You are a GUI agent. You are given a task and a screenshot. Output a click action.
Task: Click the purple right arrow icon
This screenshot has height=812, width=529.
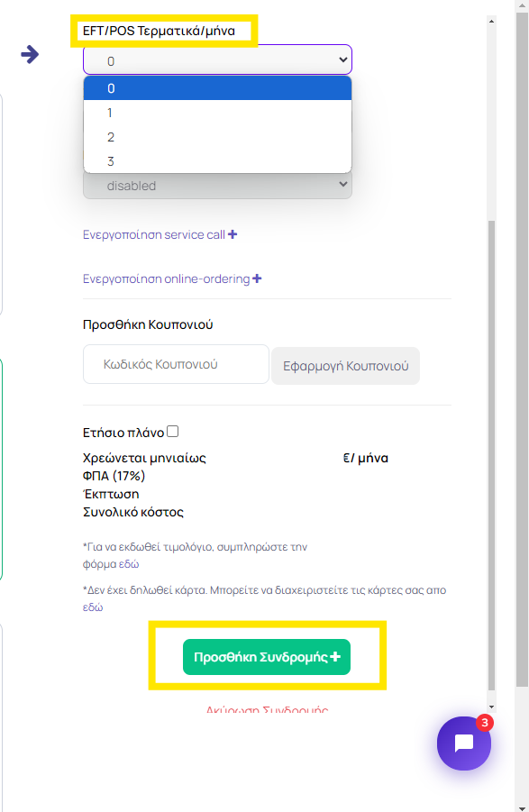point(30,54)
